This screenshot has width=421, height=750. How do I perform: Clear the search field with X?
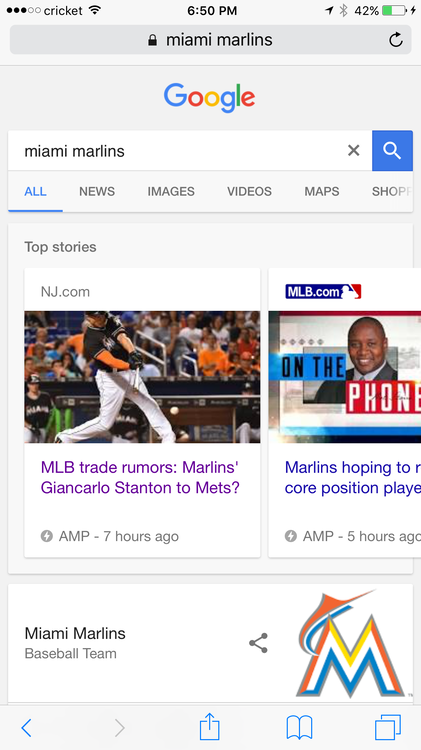pyautogui.click(x=354, y=151)
